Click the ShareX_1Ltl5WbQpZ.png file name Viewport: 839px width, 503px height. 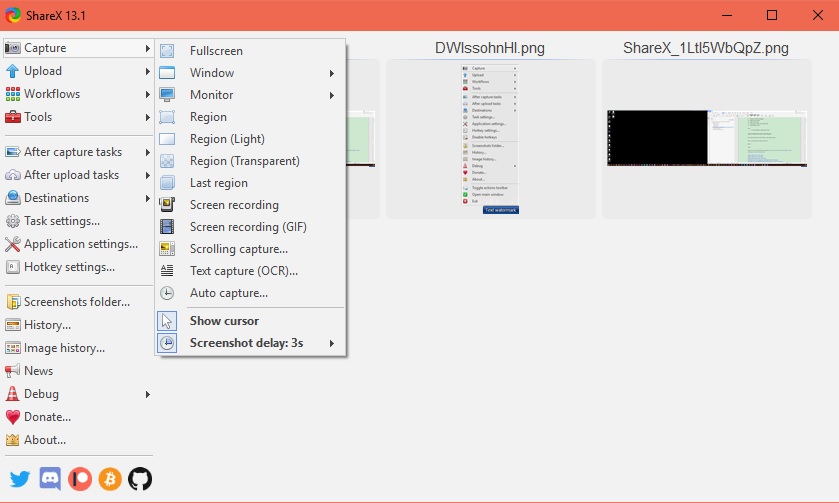(706, 48)
